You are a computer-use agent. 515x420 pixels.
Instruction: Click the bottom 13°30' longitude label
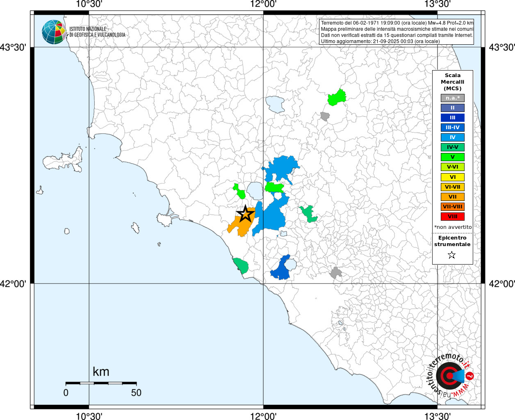click(438, 416)
